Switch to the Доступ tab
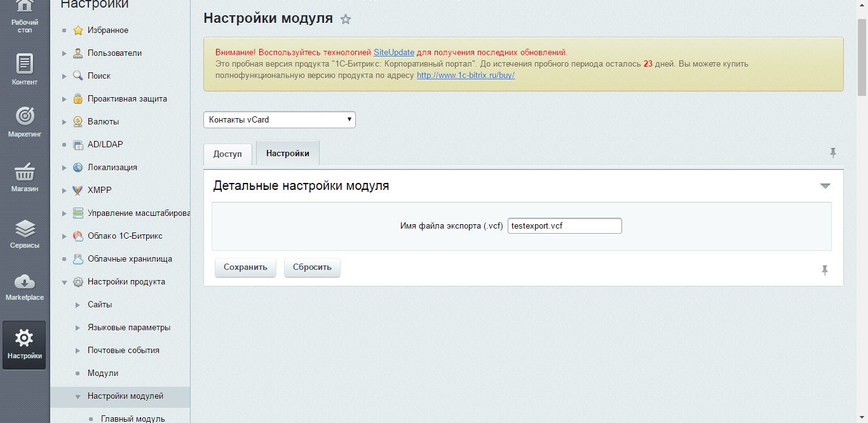 pos(227,154)
